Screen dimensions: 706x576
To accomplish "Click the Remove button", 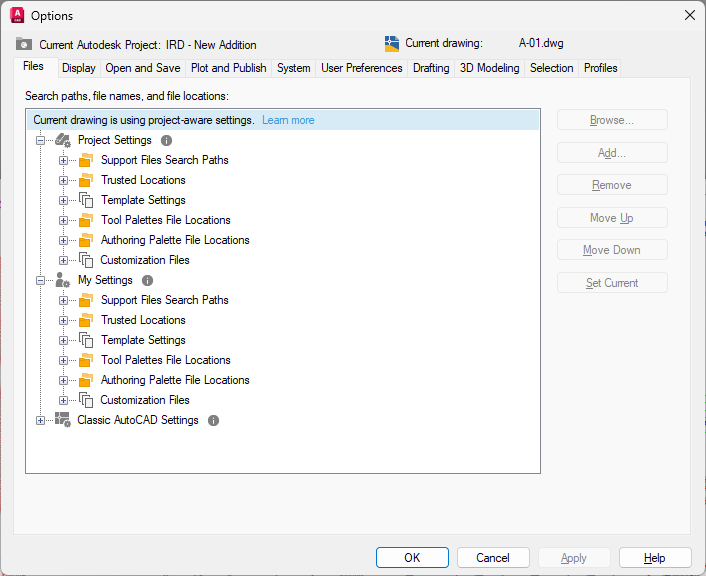I will [612, 185].
